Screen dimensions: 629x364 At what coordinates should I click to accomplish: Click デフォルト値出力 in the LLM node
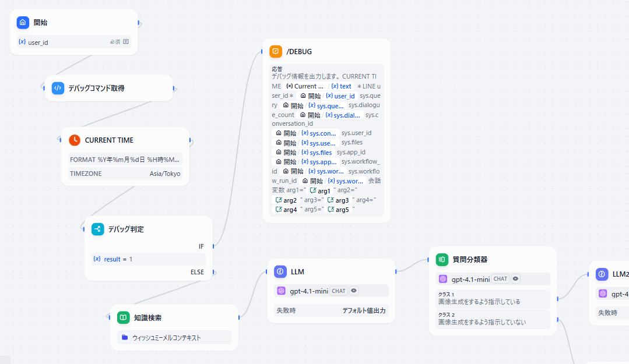[x=364, y=310]
